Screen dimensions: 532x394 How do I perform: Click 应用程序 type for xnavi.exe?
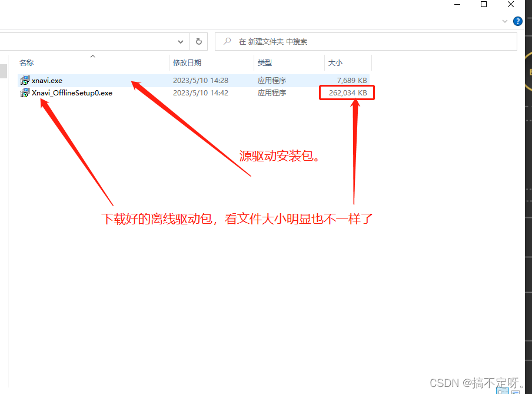click(x=271, y=81)
